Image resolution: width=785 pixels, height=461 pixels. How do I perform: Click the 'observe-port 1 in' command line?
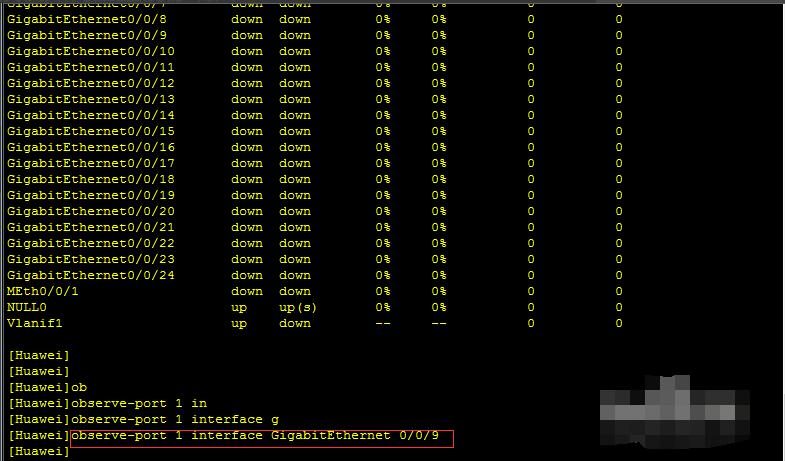click(108, 403)
